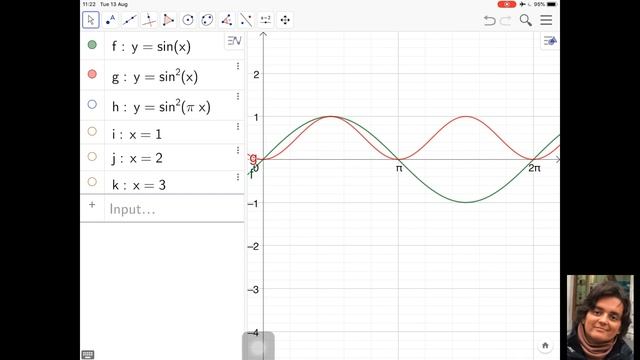This screenshot has height=360, width=640.
Task: Click the 2π label on the x-axis
Action: point(534,168)
